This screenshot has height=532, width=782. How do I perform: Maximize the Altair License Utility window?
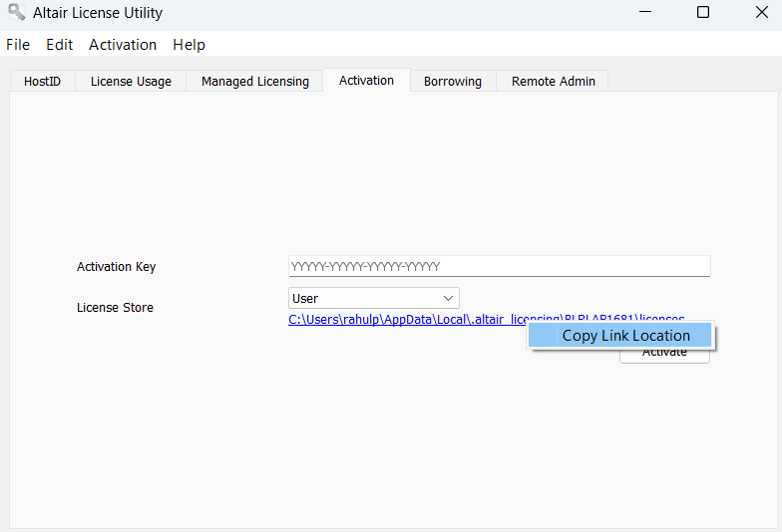point(703,13)
